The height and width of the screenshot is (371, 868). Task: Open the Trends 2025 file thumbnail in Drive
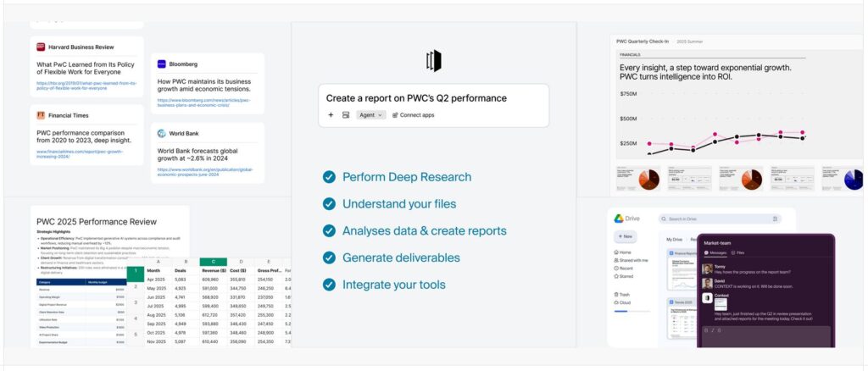click(x=682, y=319)
